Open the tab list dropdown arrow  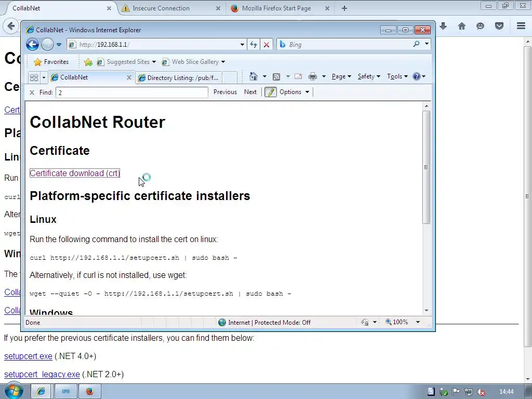44,77
